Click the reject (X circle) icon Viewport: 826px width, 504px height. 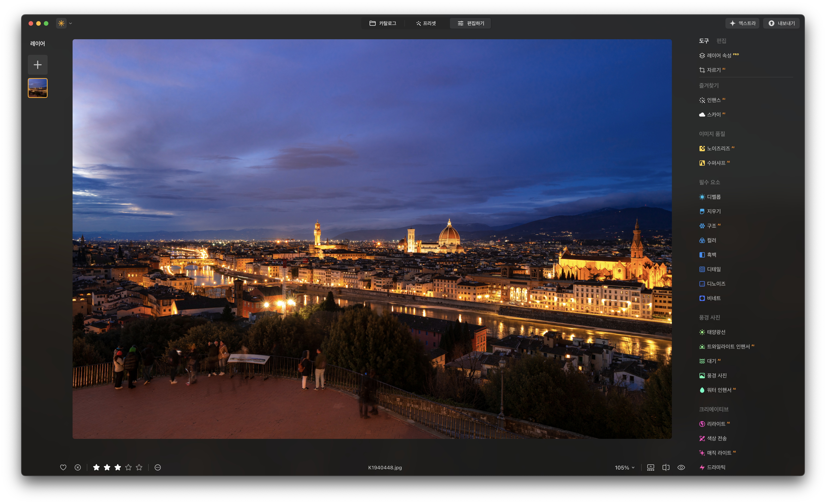[78, 467]
